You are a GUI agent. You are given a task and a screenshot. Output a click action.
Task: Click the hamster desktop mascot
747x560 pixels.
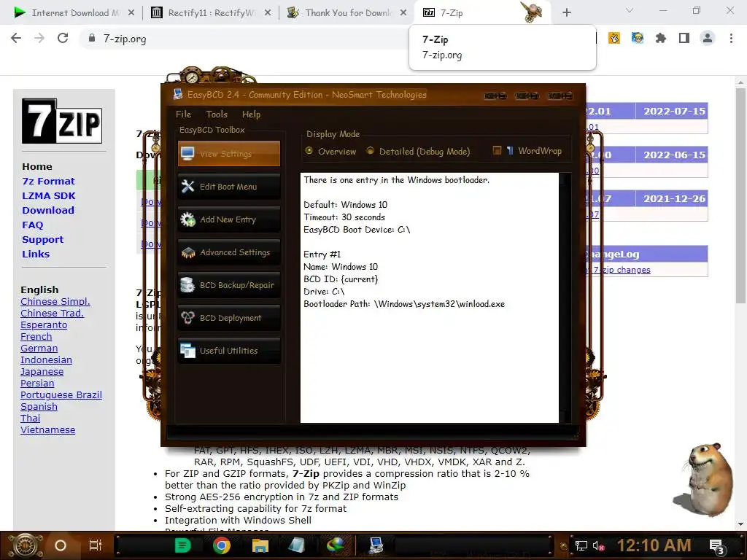(705, 480)
